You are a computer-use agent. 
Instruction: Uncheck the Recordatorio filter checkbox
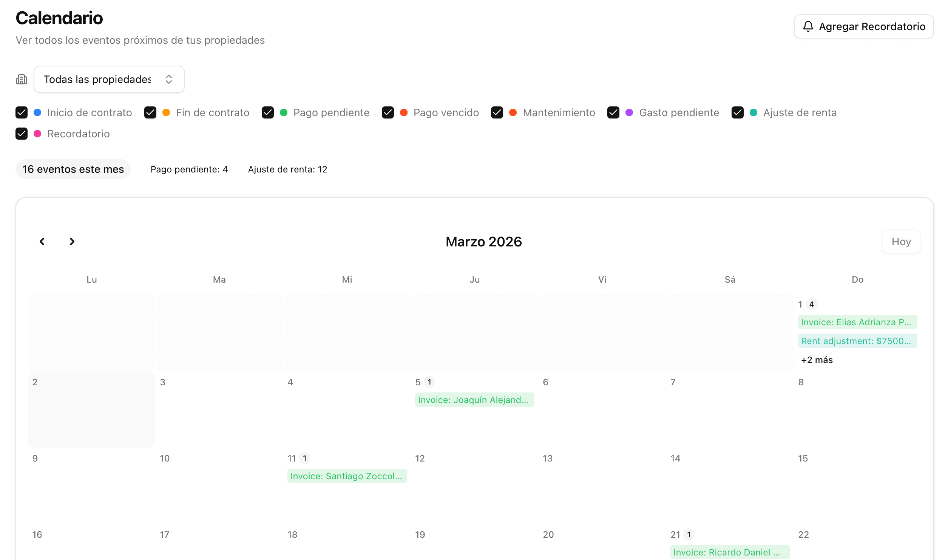click(x=22, y=134)
